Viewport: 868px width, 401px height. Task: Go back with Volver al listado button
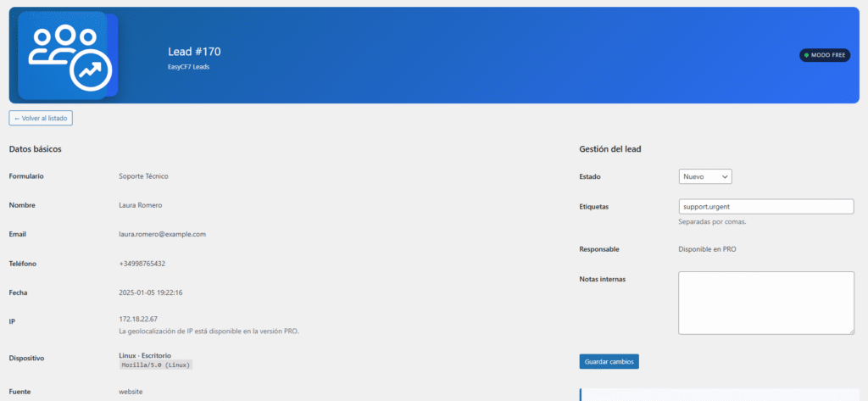[x=41, y=118]
